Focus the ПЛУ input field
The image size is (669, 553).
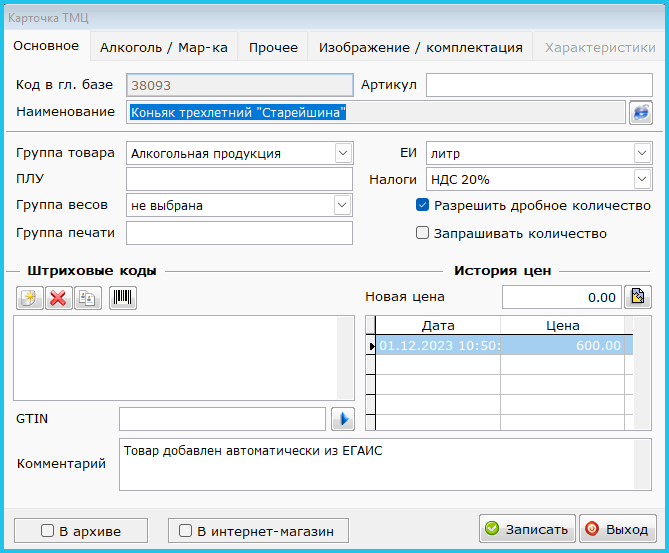pos(239,179)
